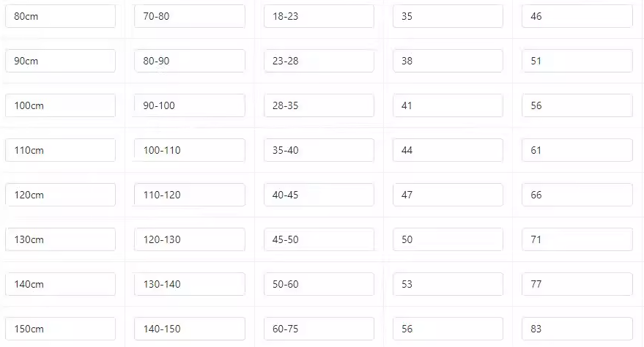Edit the 90cm size field

pyautogui.click(x=60, y=61)
